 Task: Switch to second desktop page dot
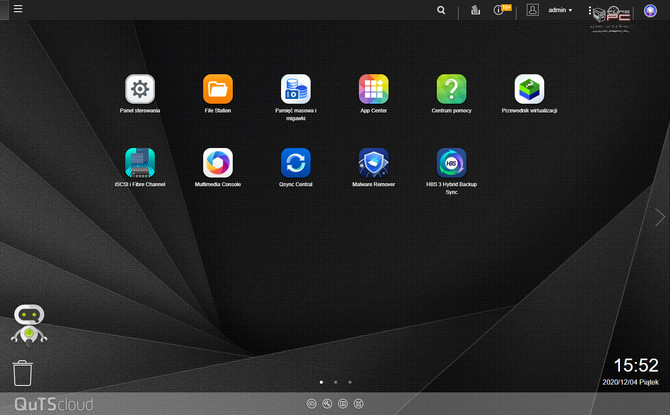(x=335, y=382)
